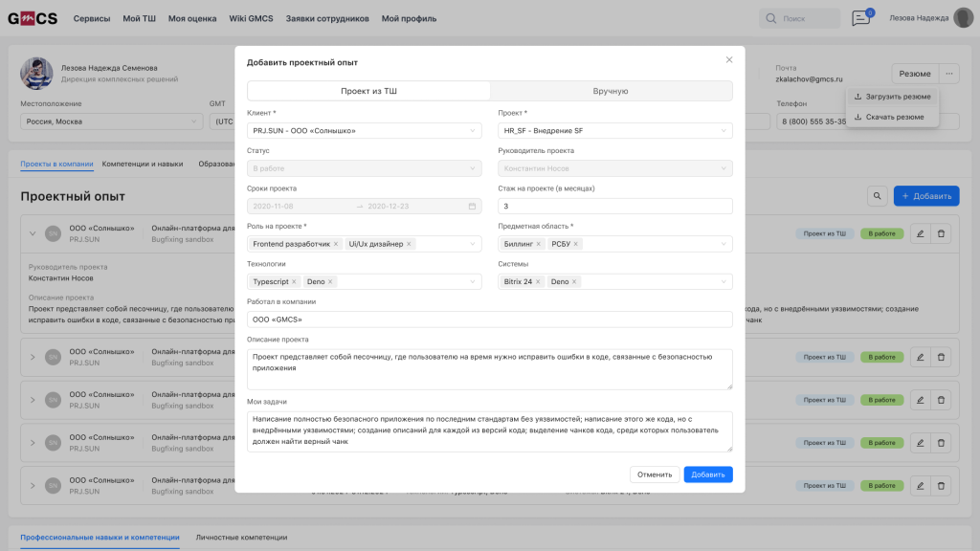Viewport: 980px width, 551px height.
Task: Remove the Биллинг subject area tag
Action: click(539, 244)
